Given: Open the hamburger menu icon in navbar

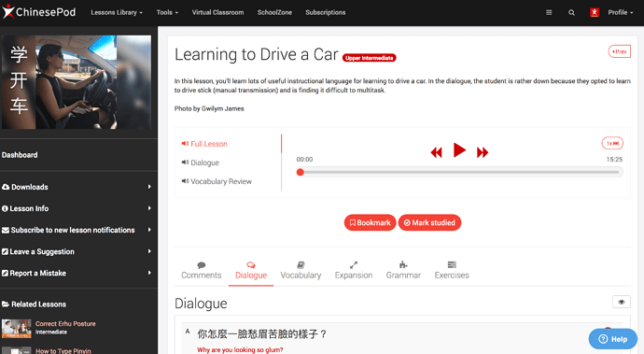Looking at the screenshot, I should (549, 12).
